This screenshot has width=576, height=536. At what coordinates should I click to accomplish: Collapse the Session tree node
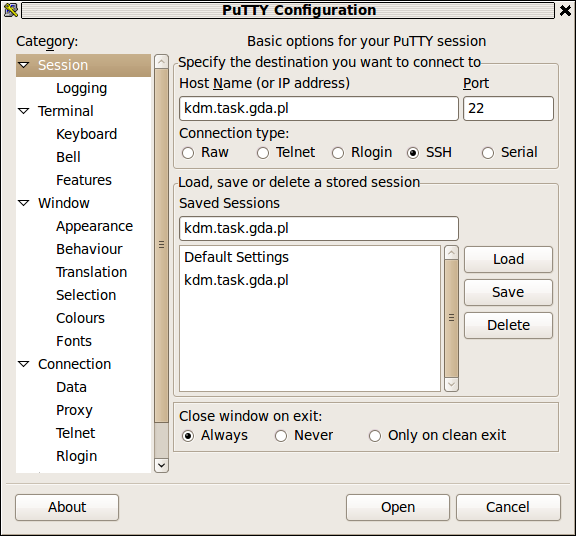coord(24,65)
